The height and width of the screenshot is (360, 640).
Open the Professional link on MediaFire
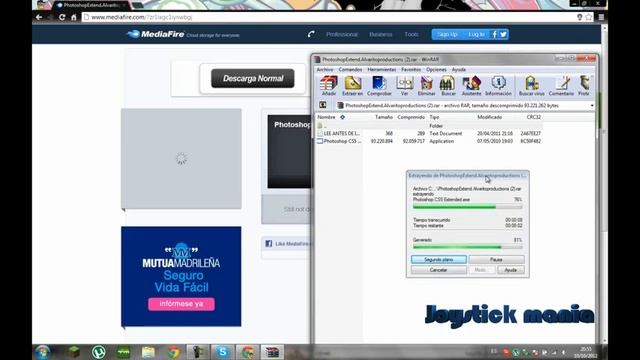tap(342, 34)
